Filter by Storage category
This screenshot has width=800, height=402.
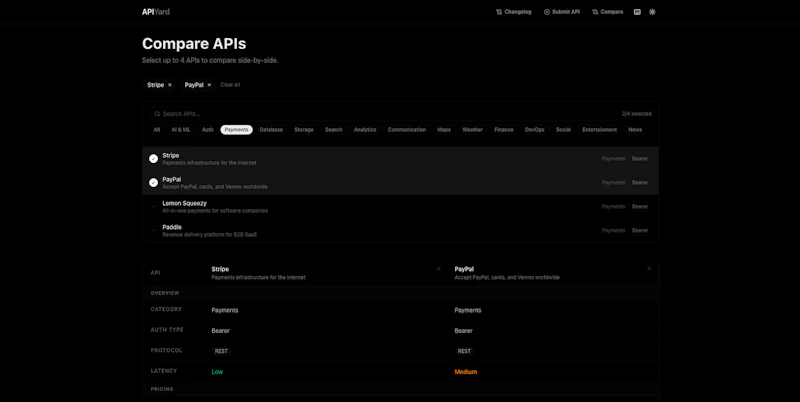(x=304, y=130)
